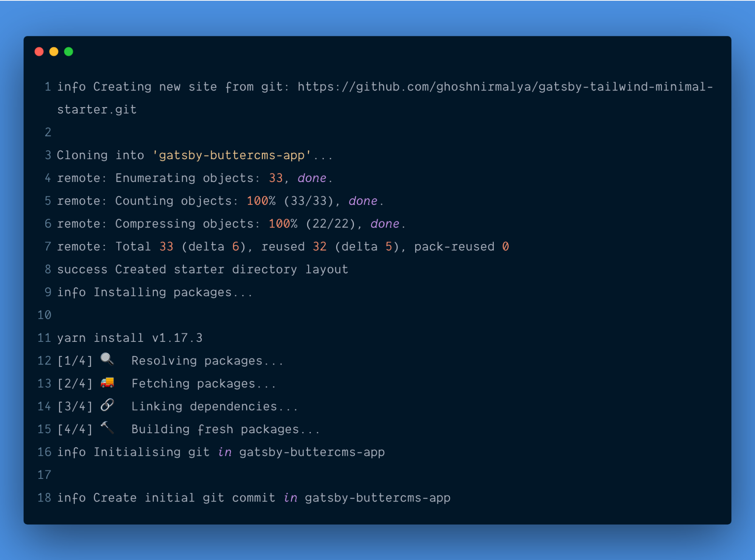Click the 'starter.git' wrapped text
755x560 pixels.
[97, 109]
